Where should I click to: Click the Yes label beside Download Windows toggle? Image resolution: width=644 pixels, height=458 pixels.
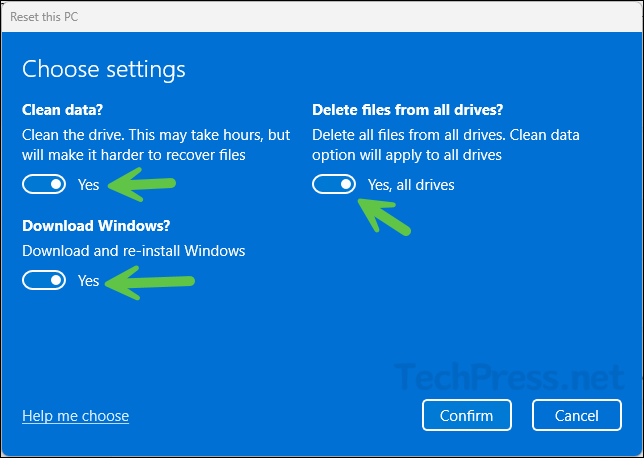pyautogui.click(x=89, y=281)
